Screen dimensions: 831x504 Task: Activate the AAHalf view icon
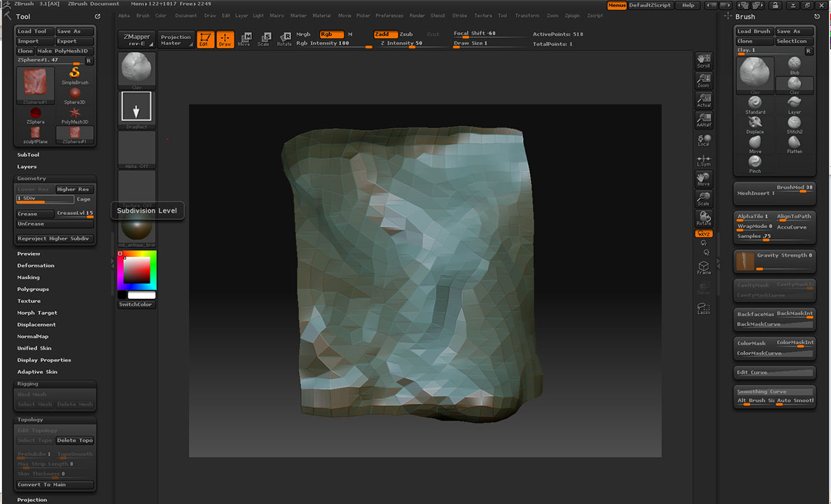pos(704,120)
